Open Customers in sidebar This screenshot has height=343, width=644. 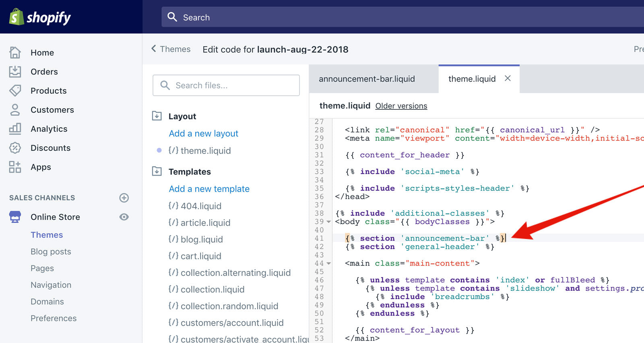tap(52, 110)
